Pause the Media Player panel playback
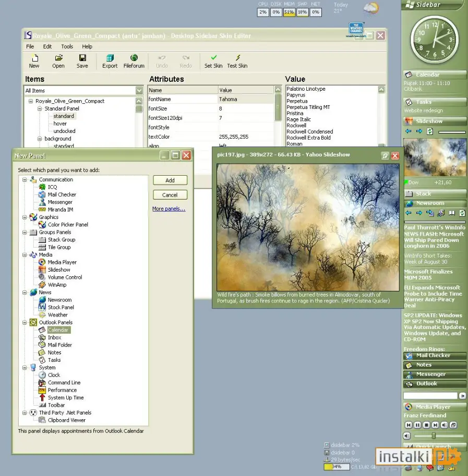The width and height of the screenshot is (468, 476). (x=417, y=425)
